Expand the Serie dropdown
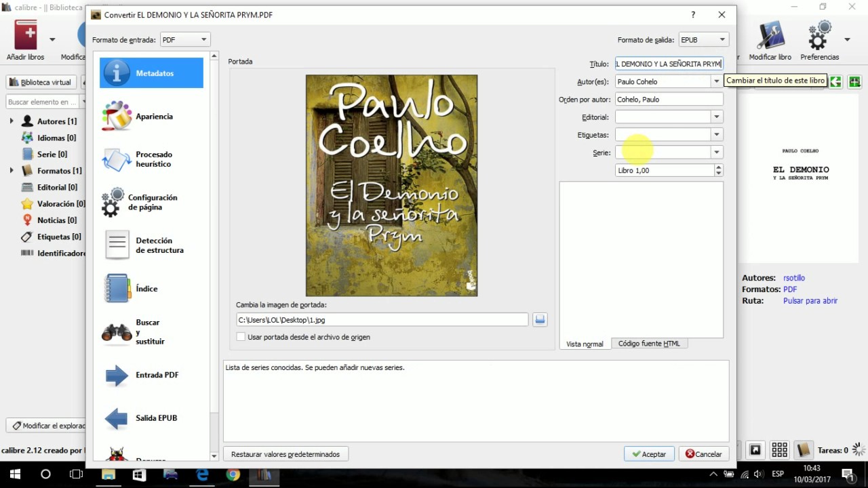This screenshot has width=868, height=488. [x=716, y=152]
